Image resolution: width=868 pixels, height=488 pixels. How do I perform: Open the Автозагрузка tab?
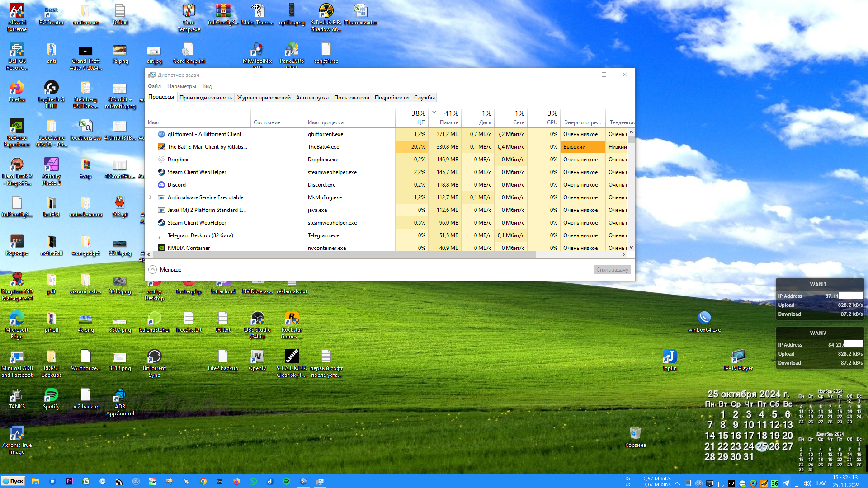tap(312, 98)
